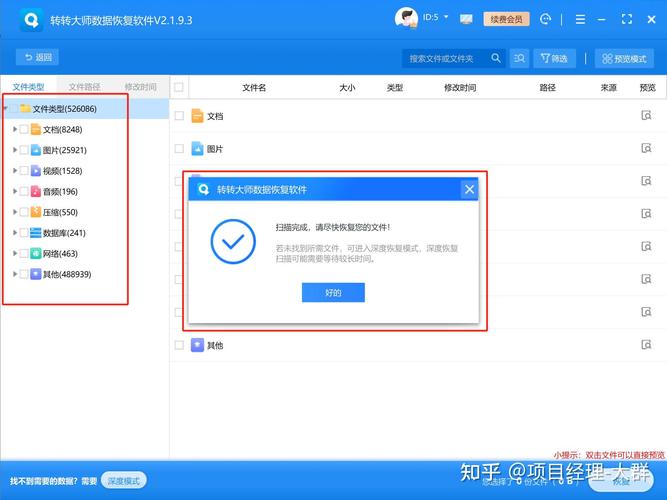Screen dimensions: 667x500
Task: Toggle fullscreen mode icon
Action: [627, 19]
